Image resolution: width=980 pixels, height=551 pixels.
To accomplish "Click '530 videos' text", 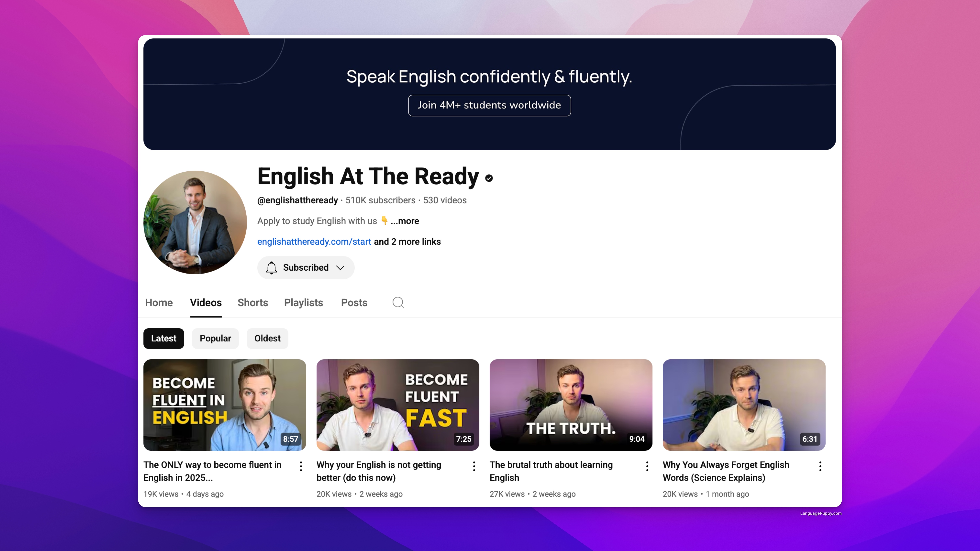I will point(445,200).
